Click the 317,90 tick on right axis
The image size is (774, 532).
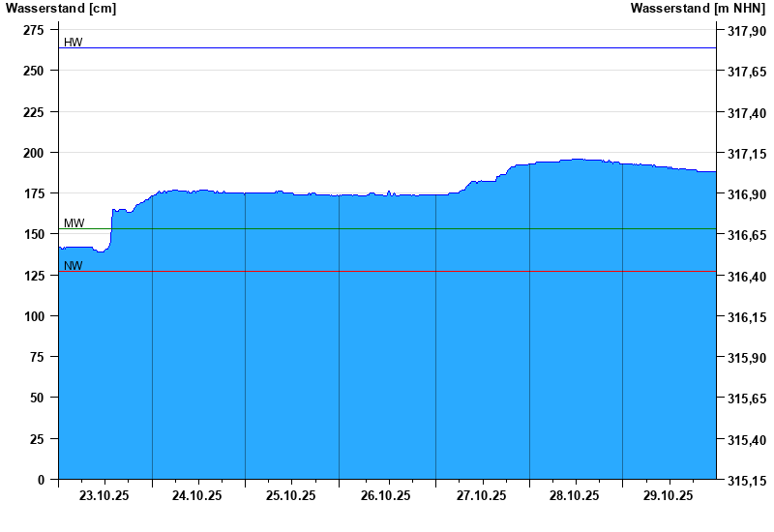pos(746,31)
